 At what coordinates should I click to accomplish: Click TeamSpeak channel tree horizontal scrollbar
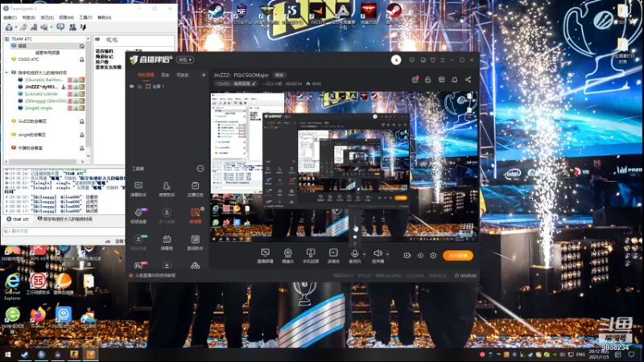[45, 162]
